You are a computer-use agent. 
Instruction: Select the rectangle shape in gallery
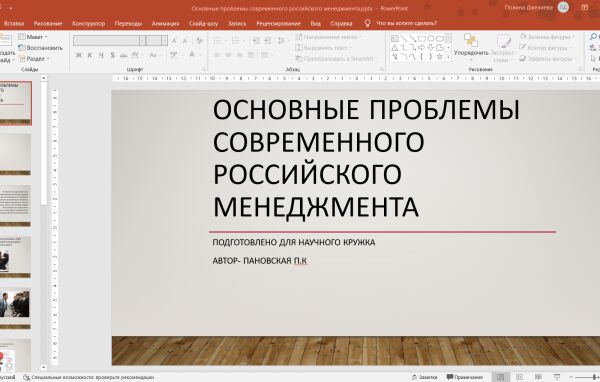point(422,39)
